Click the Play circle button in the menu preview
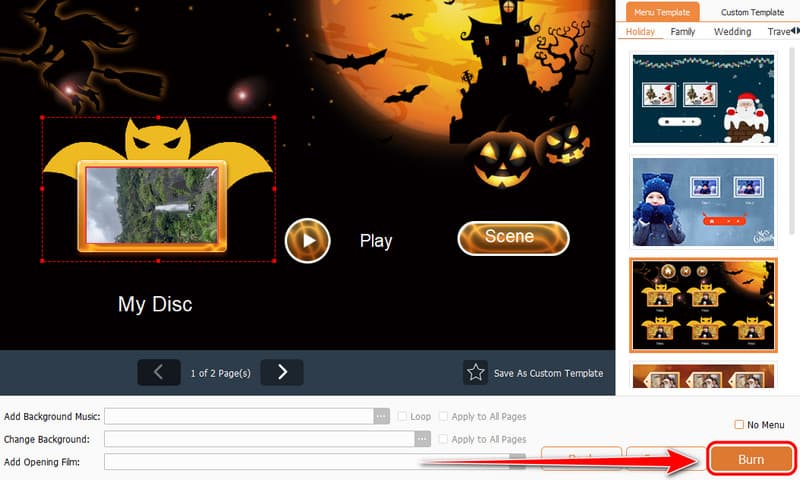 point(307,241)
